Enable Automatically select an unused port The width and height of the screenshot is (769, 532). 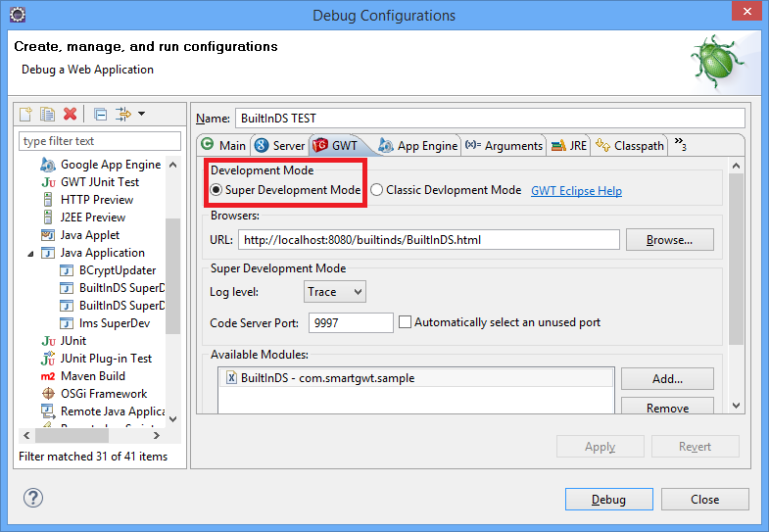(x=405, y=322)
